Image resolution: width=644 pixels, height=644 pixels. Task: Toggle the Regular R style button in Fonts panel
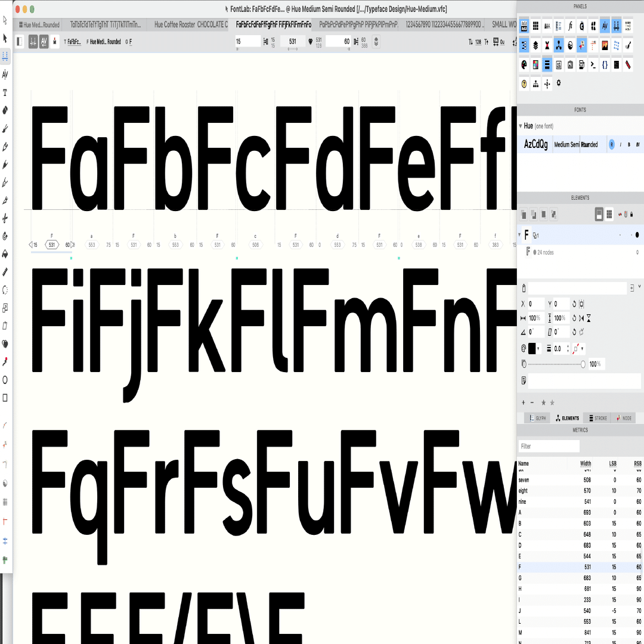click(x=612, y=144)
